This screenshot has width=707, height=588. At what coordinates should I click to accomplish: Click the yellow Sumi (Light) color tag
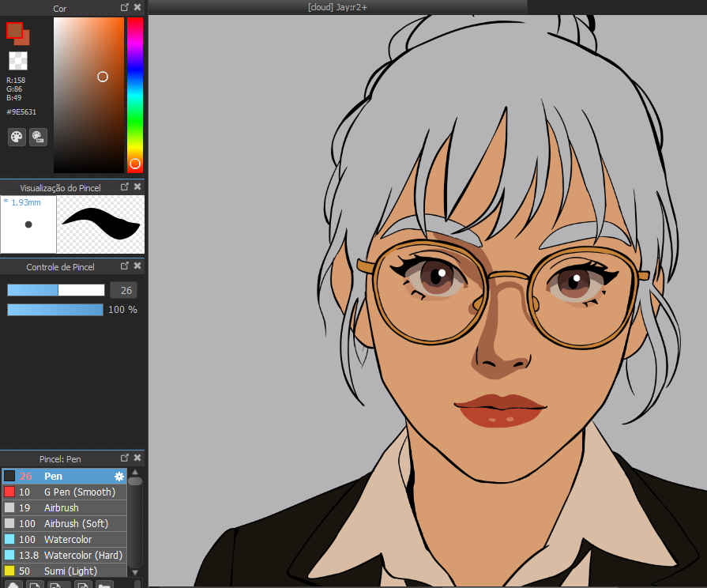(9, 571)
